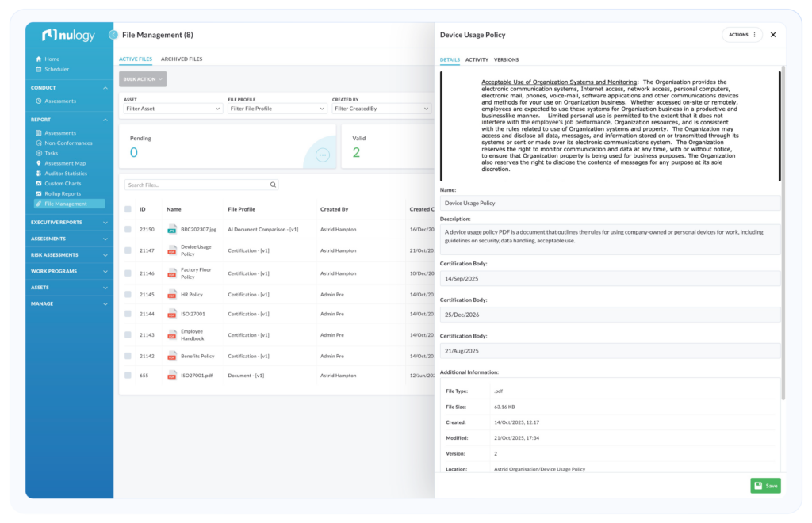Click the search magnifier icon in Search Files
The width and height of the screenshot is (812, 523).
click(x=273, y=185)
